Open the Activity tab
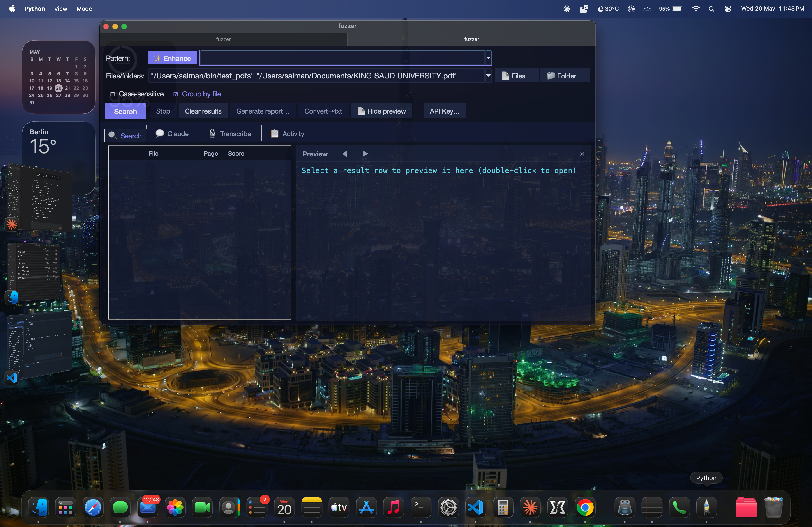The image size is (812, 527). [287, 134]
